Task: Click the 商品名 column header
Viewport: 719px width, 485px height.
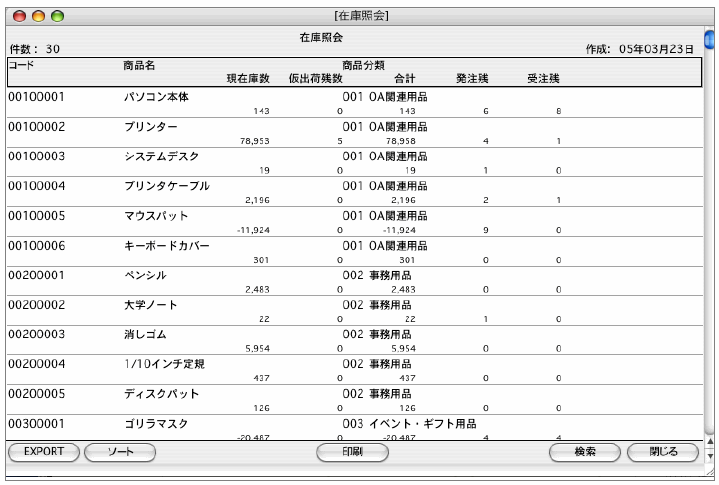Action: tap(139, 66)
